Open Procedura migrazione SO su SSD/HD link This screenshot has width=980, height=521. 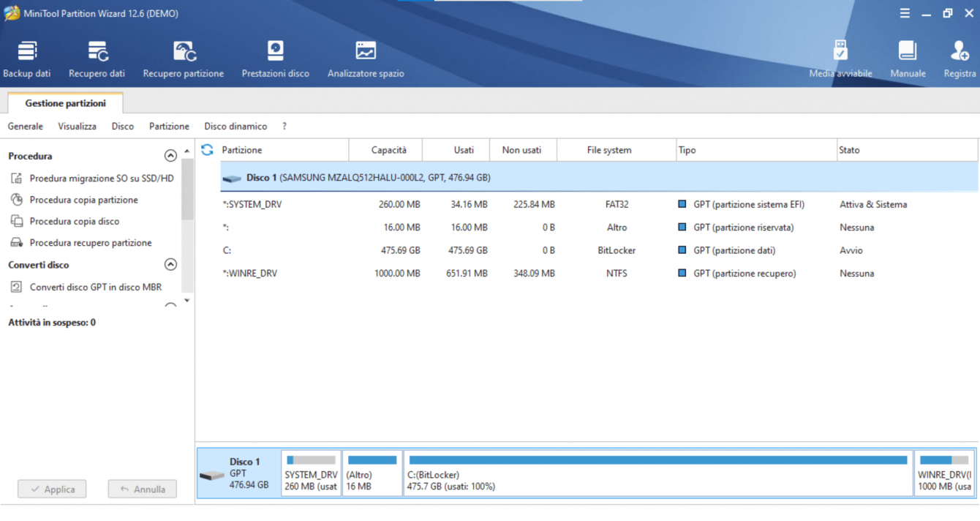click(102, 179)
